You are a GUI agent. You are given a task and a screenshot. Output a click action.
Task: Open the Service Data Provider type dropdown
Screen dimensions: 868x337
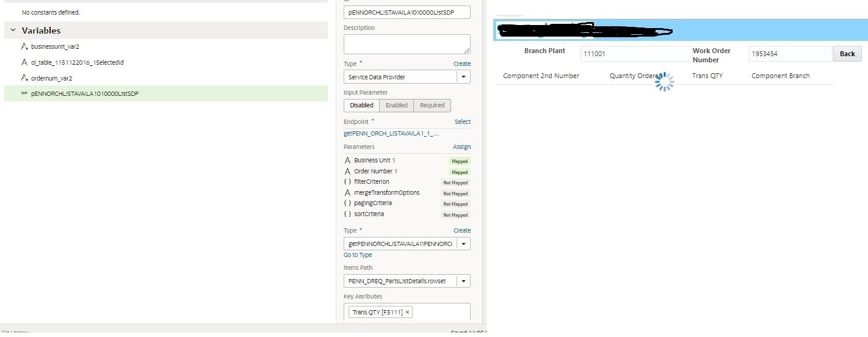[x=464, y=77]
